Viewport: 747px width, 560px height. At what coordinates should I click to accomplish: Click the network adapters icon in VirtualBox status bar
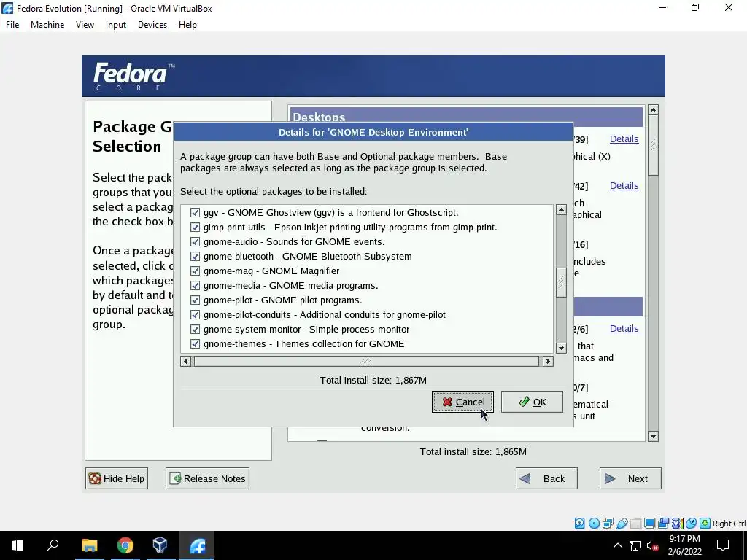(608, 524)
